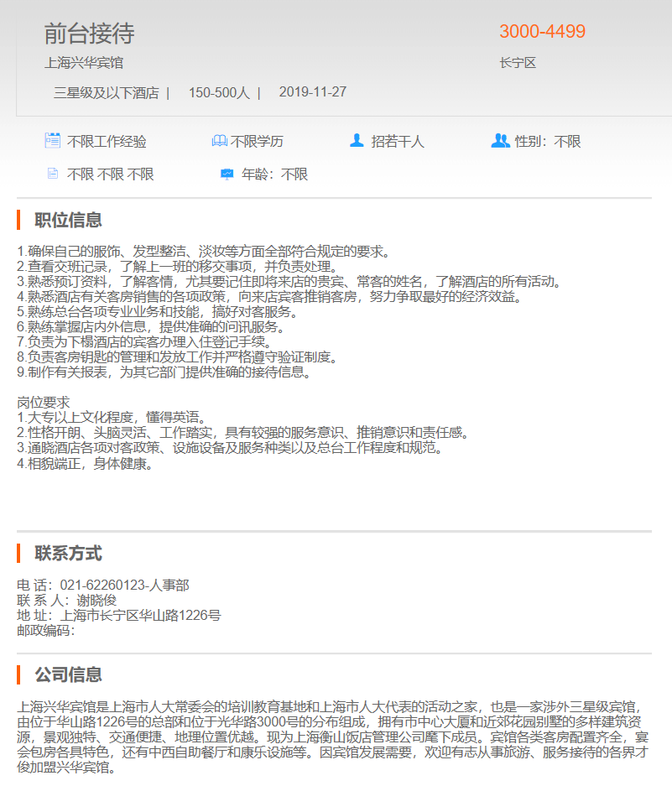
Task: Click the 联系方式 section heading
Action: point(68,554)
